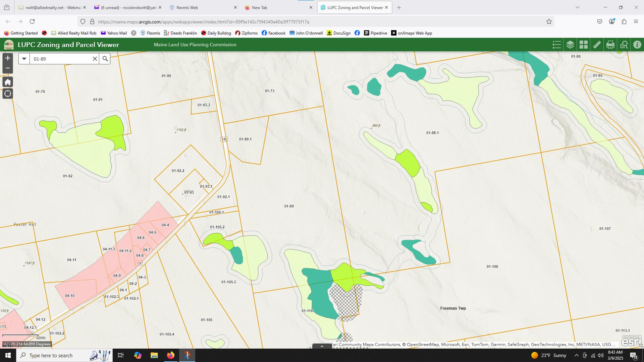
Task: Select the Measurement ruler tool
Action: [597, 45]
